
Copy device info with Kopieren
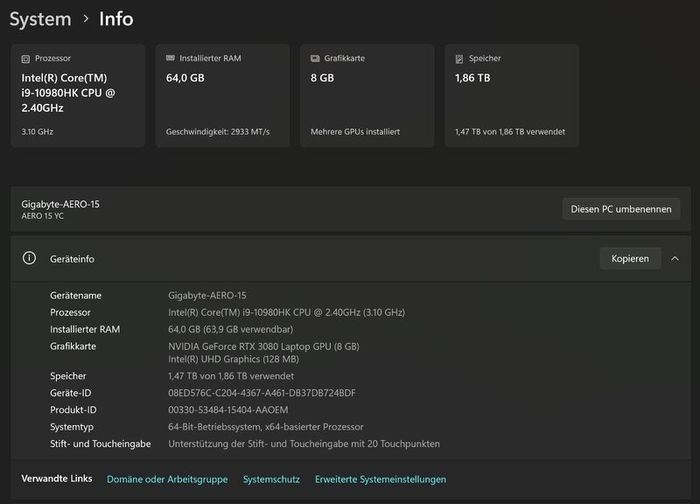(630, 258)
